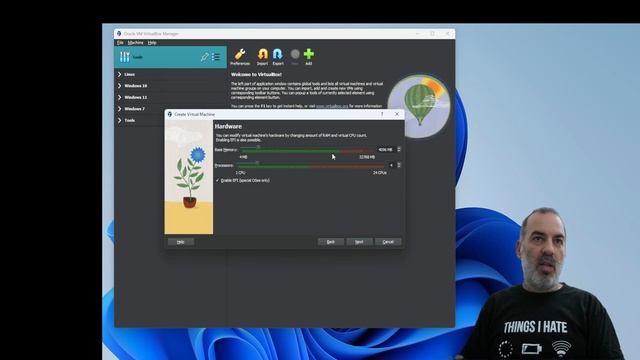Open the Machine menu

click(x=136, y=42)
